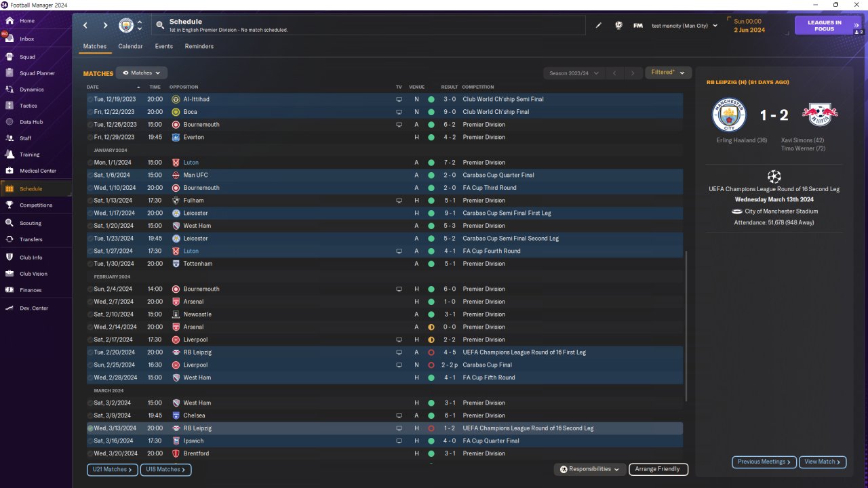Click the Champions League ball icon in the panel
The width and height of the screenshot is (868, 488).
click(774, 176)
